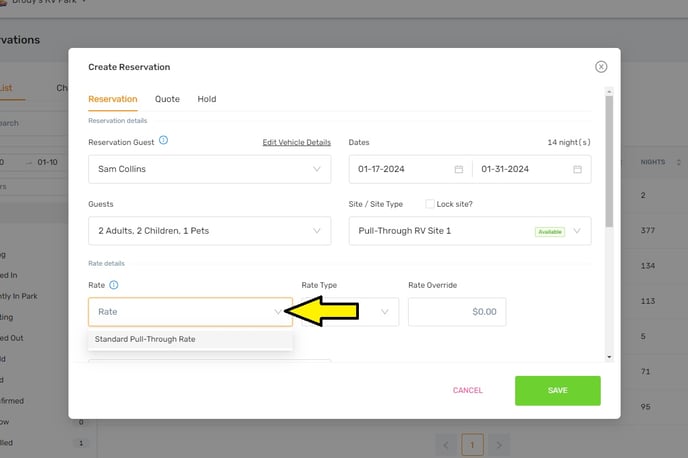Save the reservation
The height and width of the screenshot is (458, 688).
coord(558,390)
